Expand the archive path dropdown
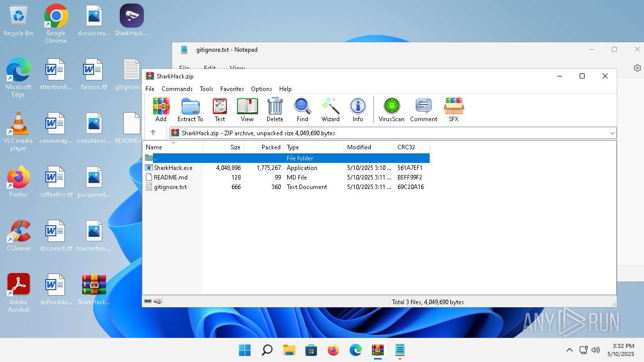 (x=612, y=133)
